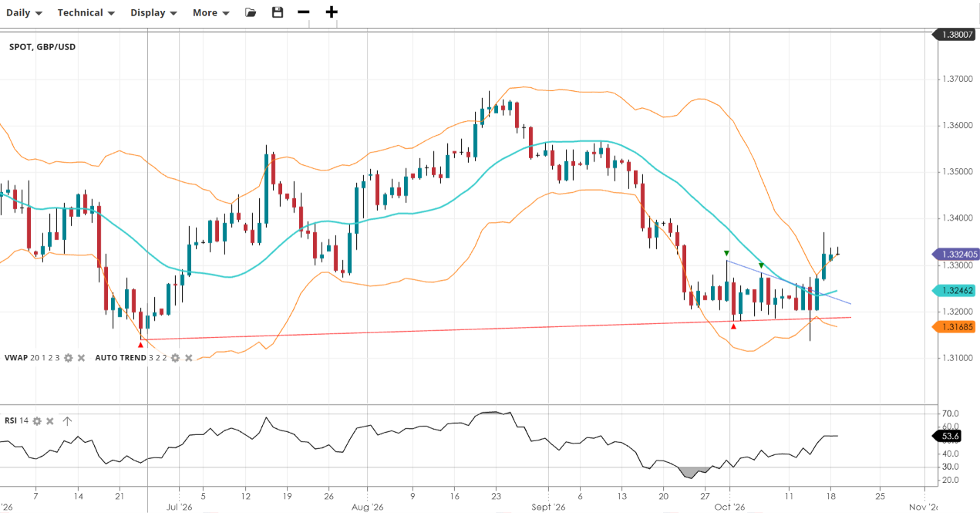Click the RSI 14 label
Screen dimensions: 980x513
(16, 421)
